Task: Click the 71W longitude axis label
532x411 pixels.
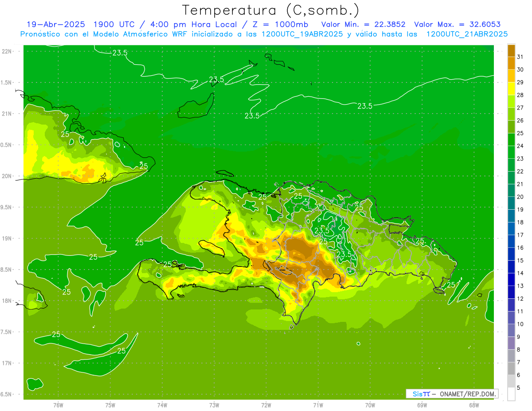Action: (x=318, y=405)
